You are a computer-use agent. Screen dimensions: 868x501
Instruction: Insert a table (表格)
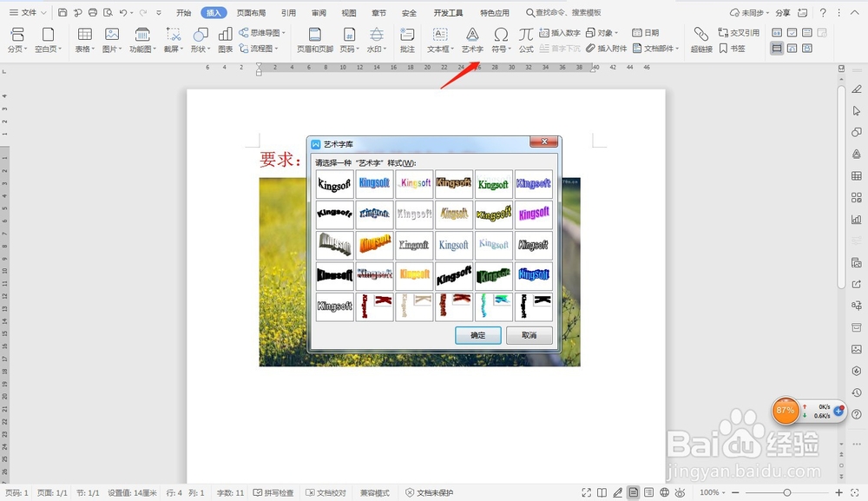pyautogui.click(x=85, y=40)
